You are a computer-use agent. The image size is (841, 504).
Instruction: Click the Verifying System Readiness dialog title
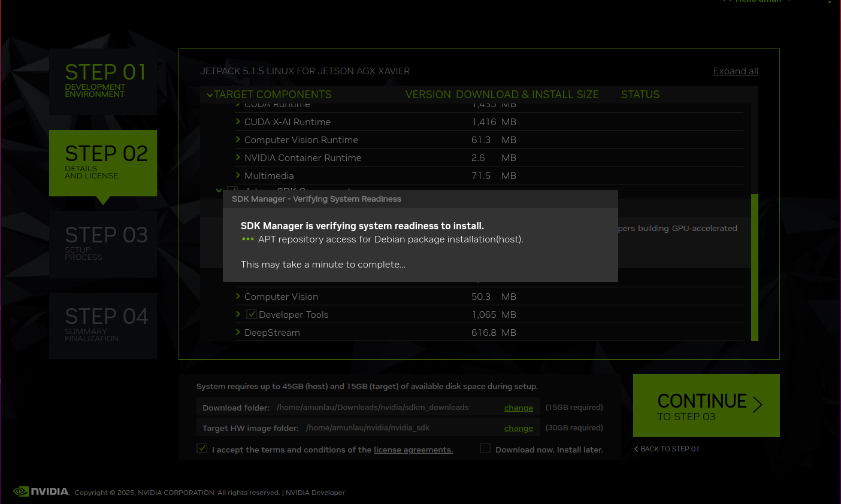tap(317, 199)
